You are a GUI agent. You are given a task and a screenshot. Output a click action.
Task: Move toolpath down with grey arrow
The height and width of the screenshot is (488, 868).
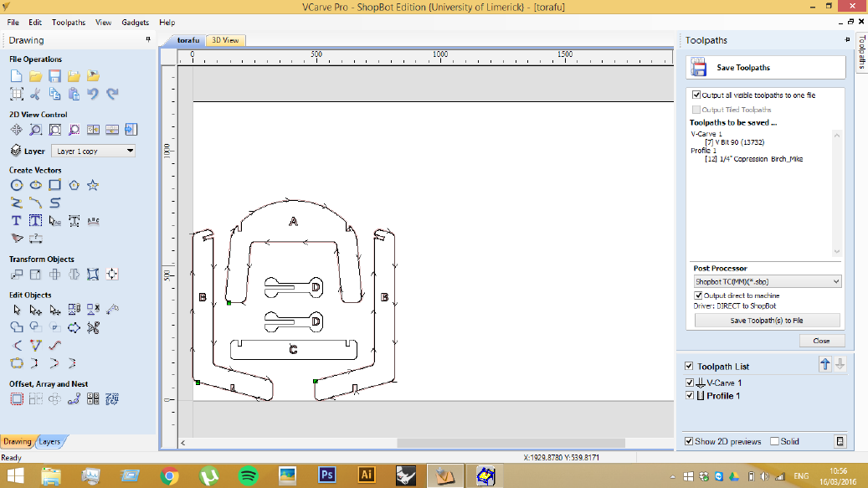click(840, 364)
